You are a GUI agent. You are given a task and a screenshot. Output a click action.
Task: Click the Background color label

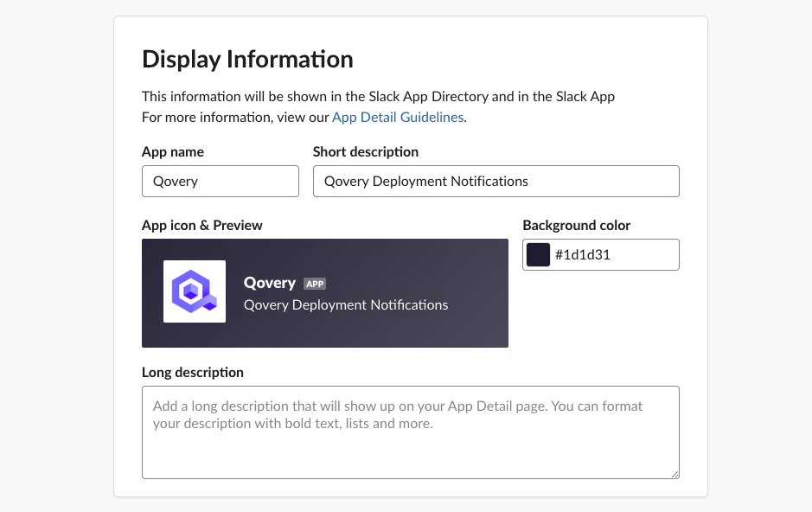[x=576, y=225]
